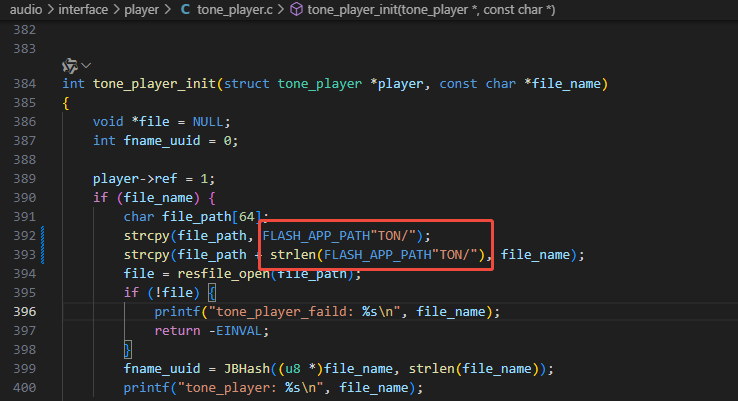Open tone_player_init symbol breadcrumb
This screenshot has height=401, width=738.
[431, 9]
